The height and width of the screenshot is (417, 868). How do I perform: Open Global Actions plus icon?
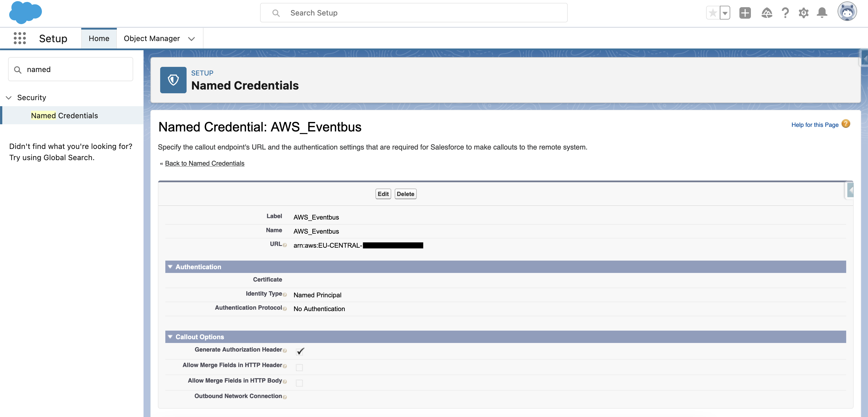pos(745,13)
